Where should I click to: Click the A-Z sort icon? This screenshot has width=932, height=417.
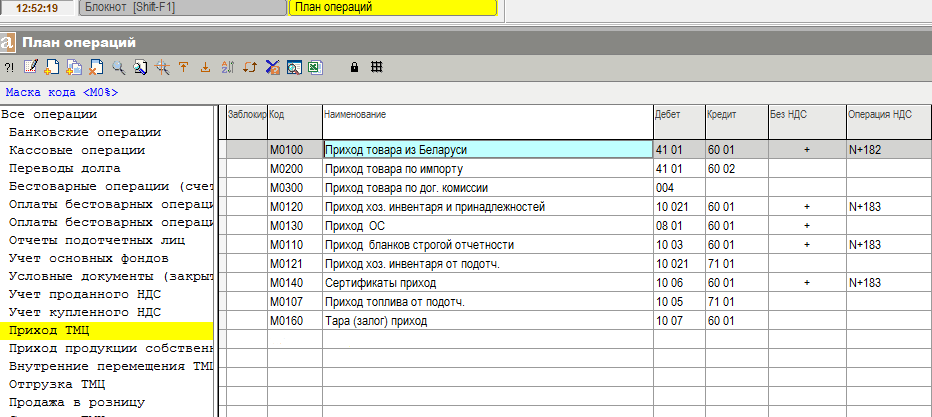point(227,68)
